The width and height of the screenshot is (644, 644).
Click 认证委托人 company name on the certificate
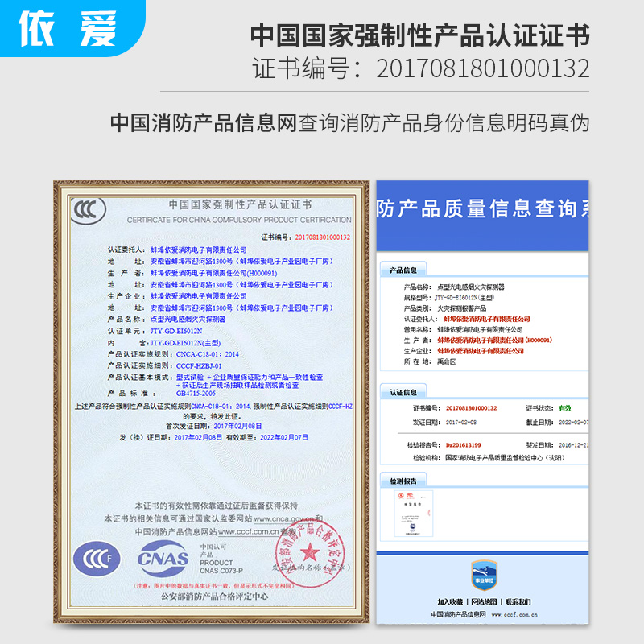(198, 250)
